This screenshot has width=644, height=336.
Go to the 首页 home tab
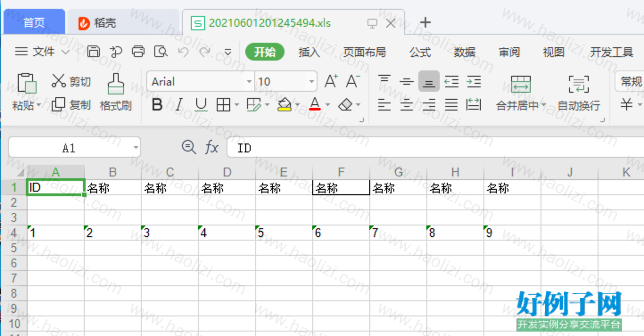pos(34,22)
